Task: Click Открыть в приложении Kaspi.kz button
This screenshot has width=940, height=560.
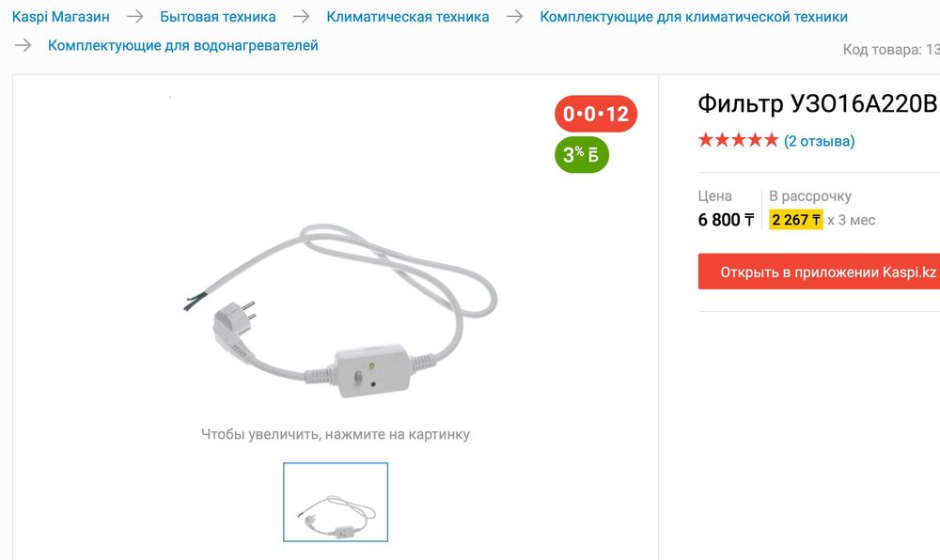Action: tap(819, 272)
